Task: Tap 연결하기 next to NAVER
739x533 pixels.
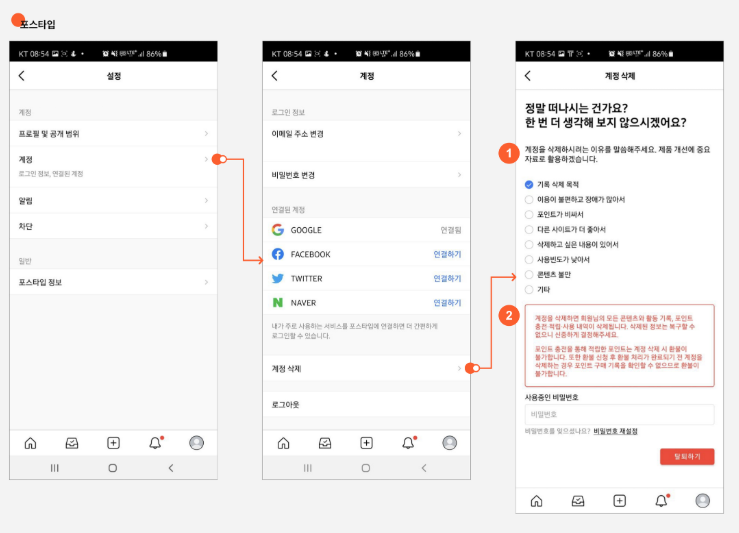Action: (447, 303)
